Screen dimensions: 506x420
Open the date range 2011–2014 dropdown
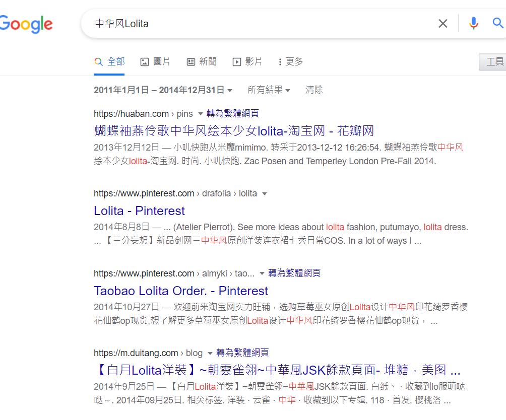click(x=163, y=90)
